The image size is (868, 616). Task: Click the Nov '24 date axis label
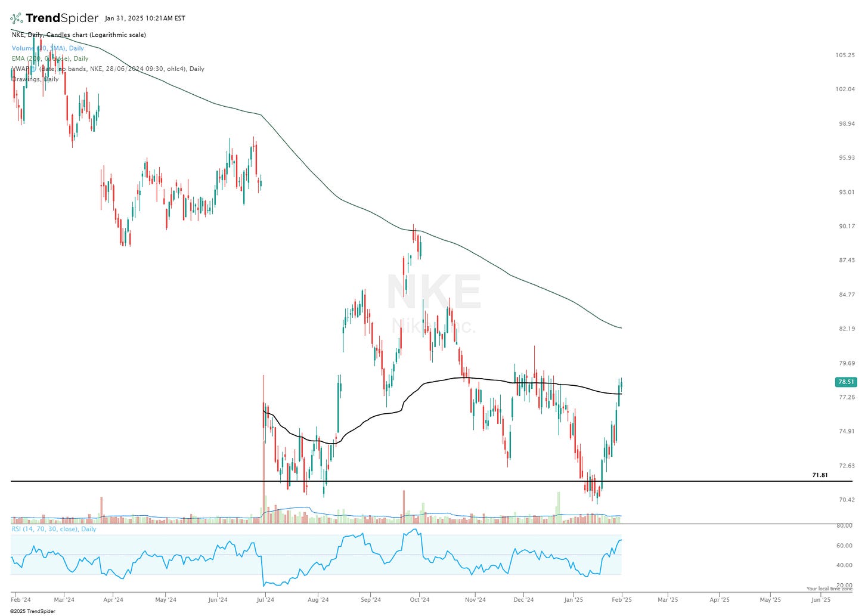(x=476, y=600)
